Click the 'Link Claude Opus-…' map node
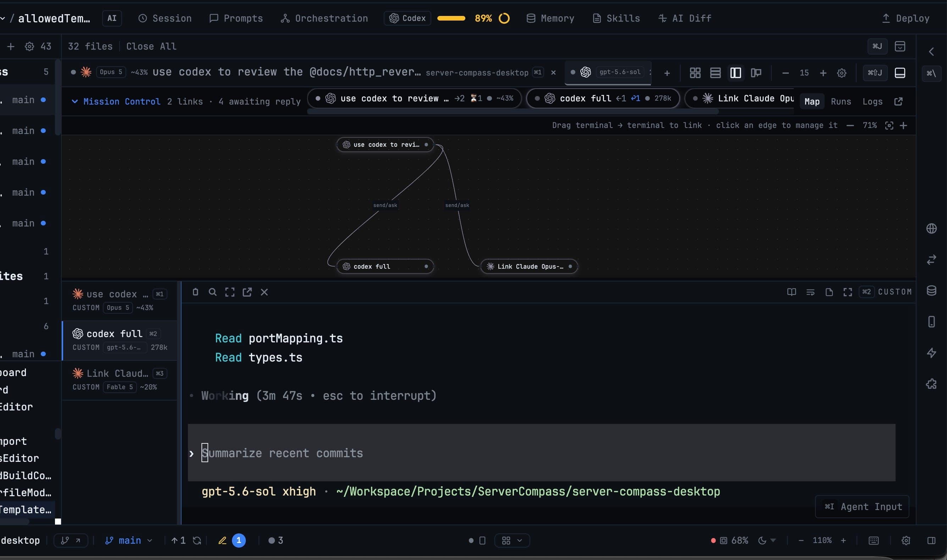The width and height of the screenshot is (947, 560). [529, 267]
